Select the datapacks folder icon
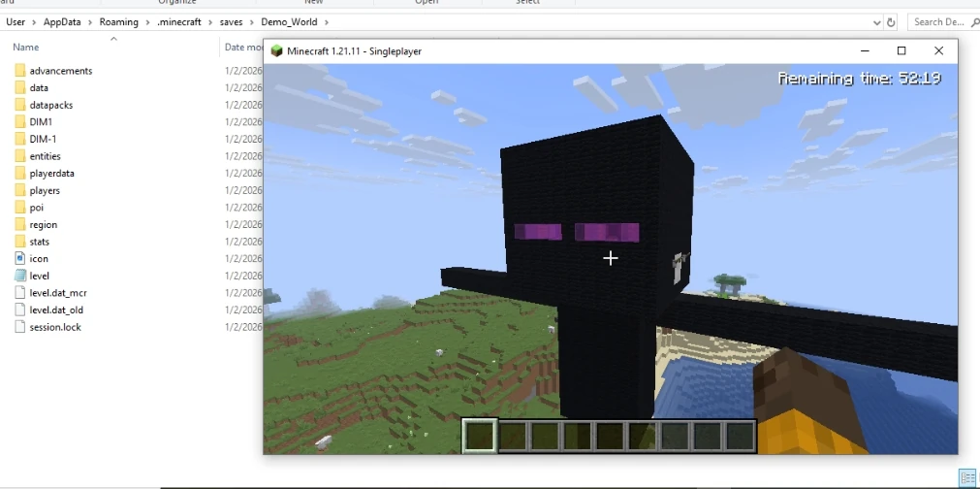Screen dimensions: 980x489 [19, 105]
